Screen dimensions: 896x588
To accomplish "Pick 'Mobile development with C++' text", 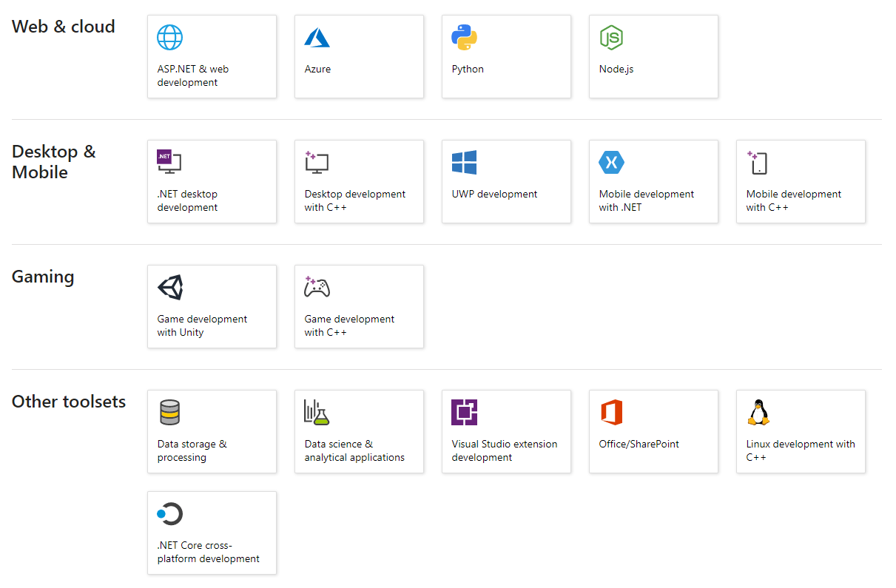I will point(794,200).
